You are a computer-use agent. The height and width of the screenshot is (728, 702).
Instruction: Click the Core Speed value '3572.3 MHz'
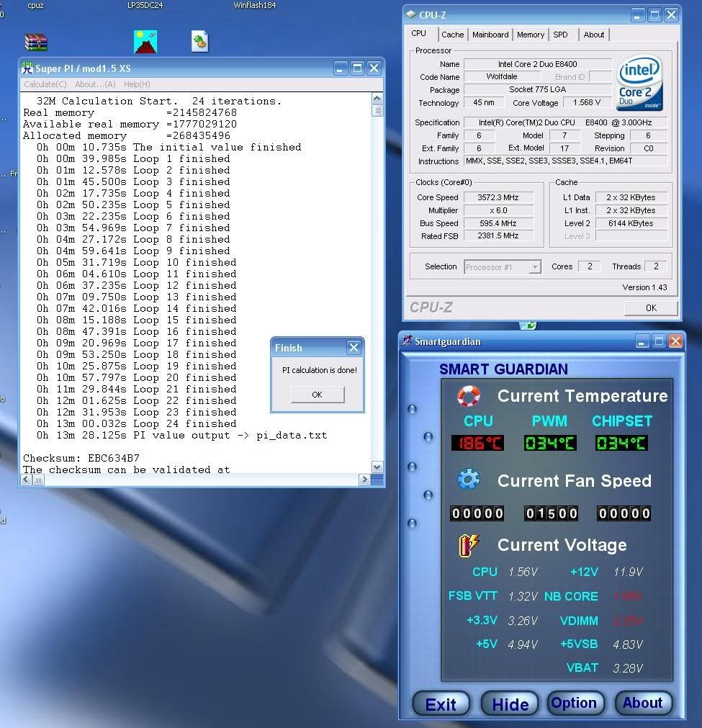point(498,197)
